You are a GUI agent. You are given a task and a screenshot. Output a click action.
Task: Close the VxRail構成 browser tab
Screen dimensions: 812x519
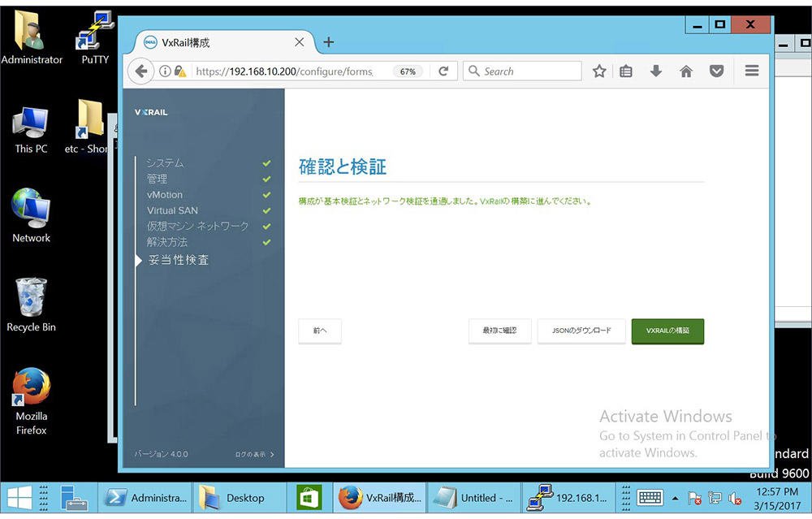[x=300, y=42]
